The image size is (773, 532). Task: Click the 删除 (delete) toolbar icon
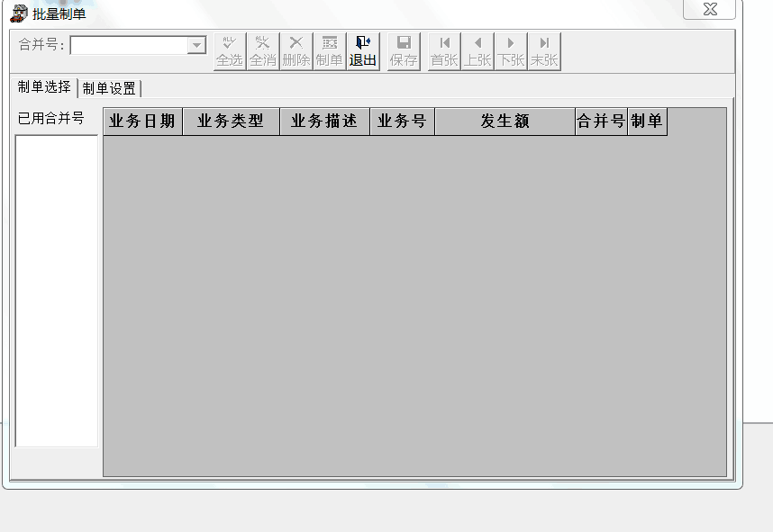tap(296, 51)
